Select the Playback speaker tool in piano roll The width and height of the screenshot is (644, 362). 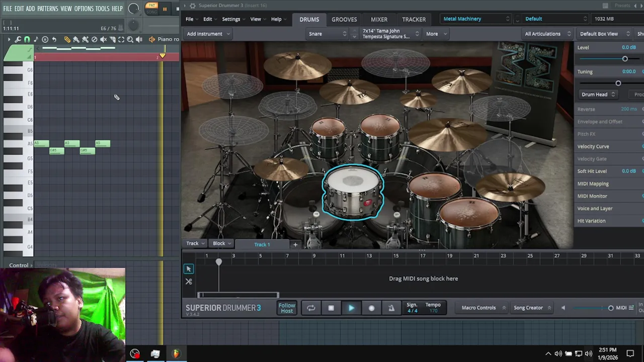point(139,39)
